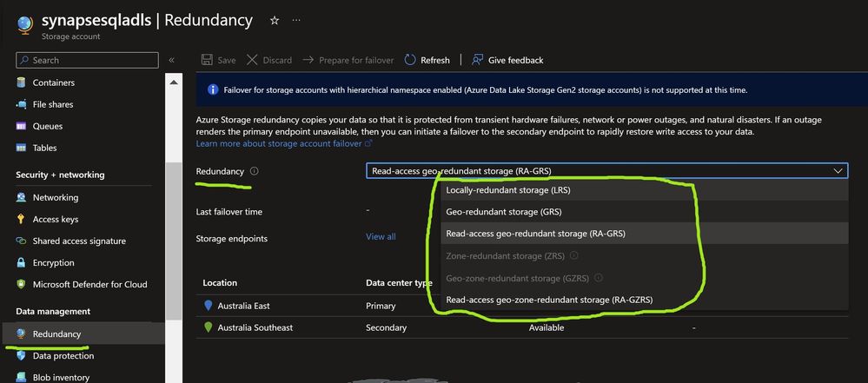Select Locally-redundant storage (LRS) option

tap(645, 190)
